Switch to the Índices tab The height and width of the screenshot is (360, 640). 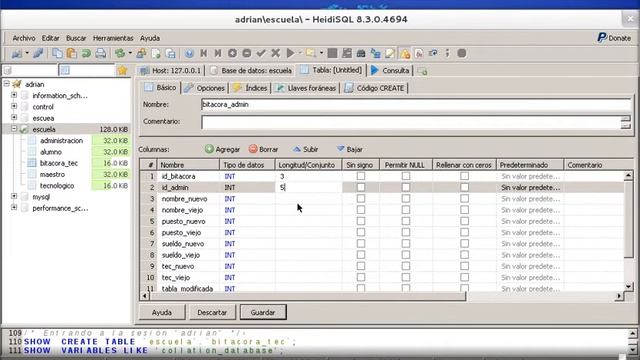pos(250,88)
